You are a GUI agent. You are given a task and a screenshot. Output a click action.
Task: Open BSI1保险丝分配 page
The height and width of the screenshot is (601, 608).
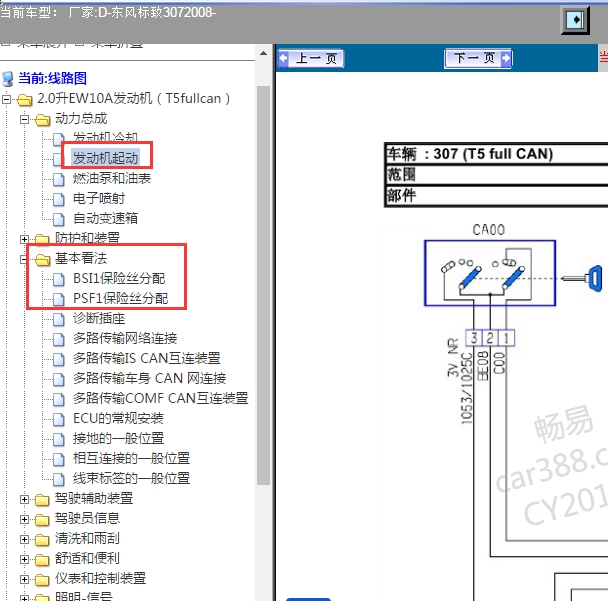119,278
